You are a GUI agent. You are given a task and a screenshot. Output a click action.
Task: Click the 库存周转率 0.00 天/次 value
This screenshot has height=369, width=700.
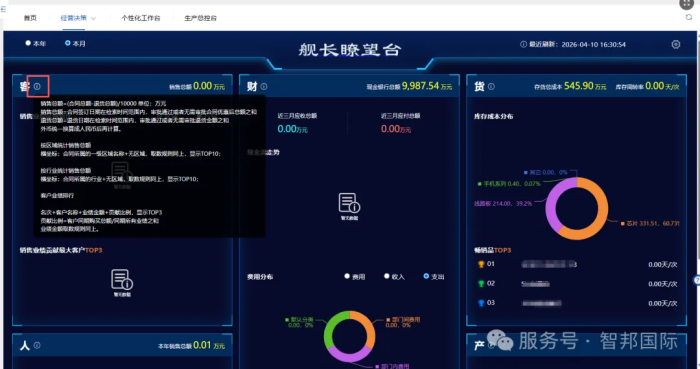pyautogui.click(x=647, y=86)
